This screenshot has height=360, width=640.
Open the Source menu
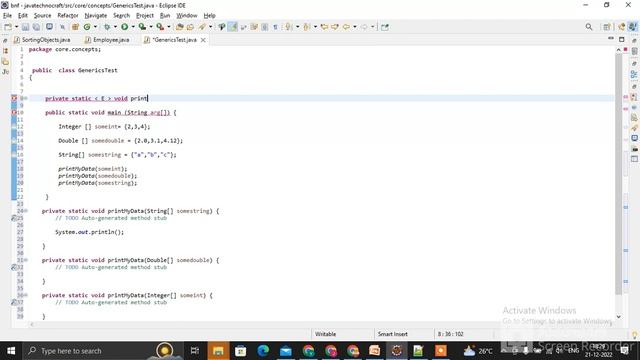[x=42, y=16]
